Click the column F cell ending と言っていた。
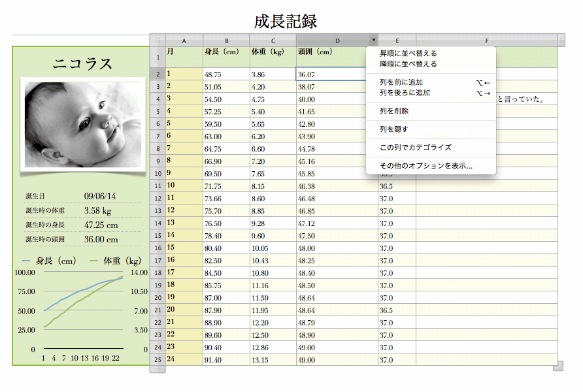Screen dimensions: 583x392 point(527,99)
